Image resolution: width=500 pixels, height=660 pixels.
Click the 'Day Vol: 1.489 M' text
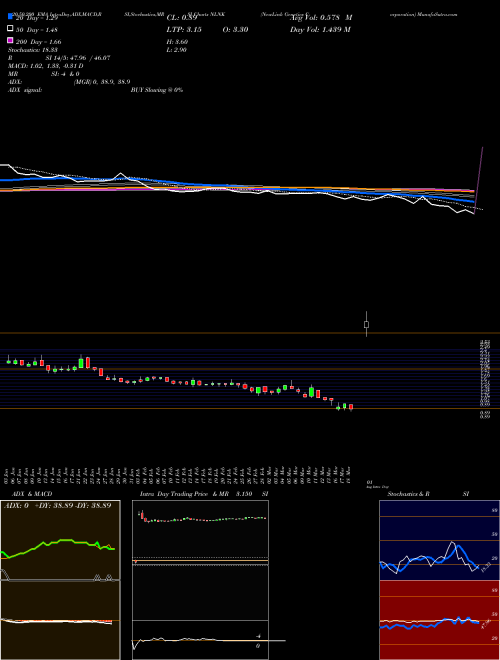pyautogui.click(x=320, y=29)
